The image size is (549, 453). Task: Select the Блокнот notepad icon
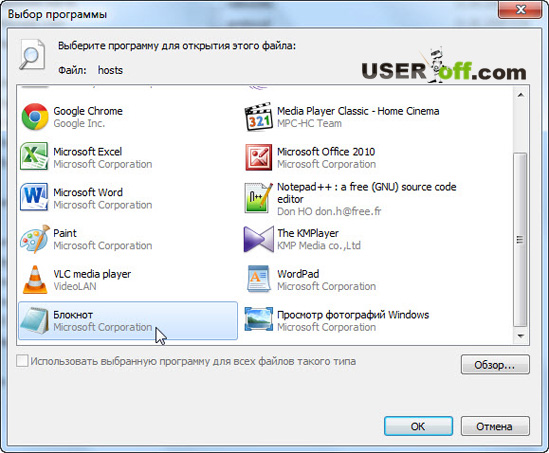pyautogui.click(x=35, y=320)
